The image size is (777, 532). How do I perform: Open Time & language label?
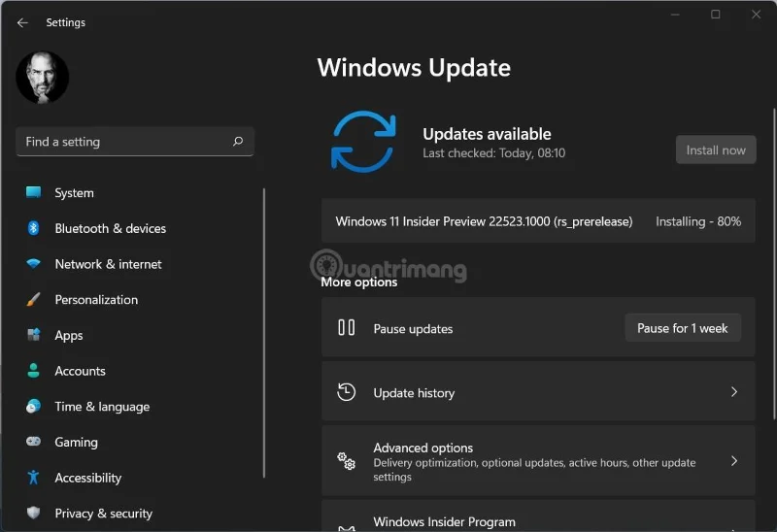(x=102, y=407)
